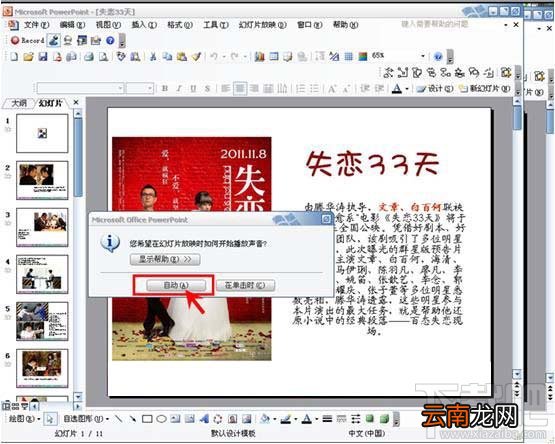The width and height of the screenshot is (555, 444).
Task: Expand the Line Color dropdown arrow
Action: click(x=296, y=420)
